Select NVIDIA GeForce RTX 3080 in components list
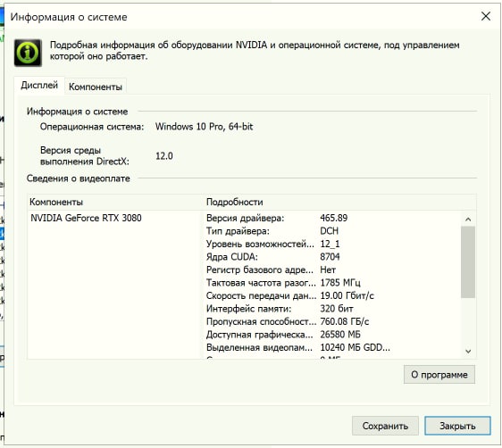 86,218
